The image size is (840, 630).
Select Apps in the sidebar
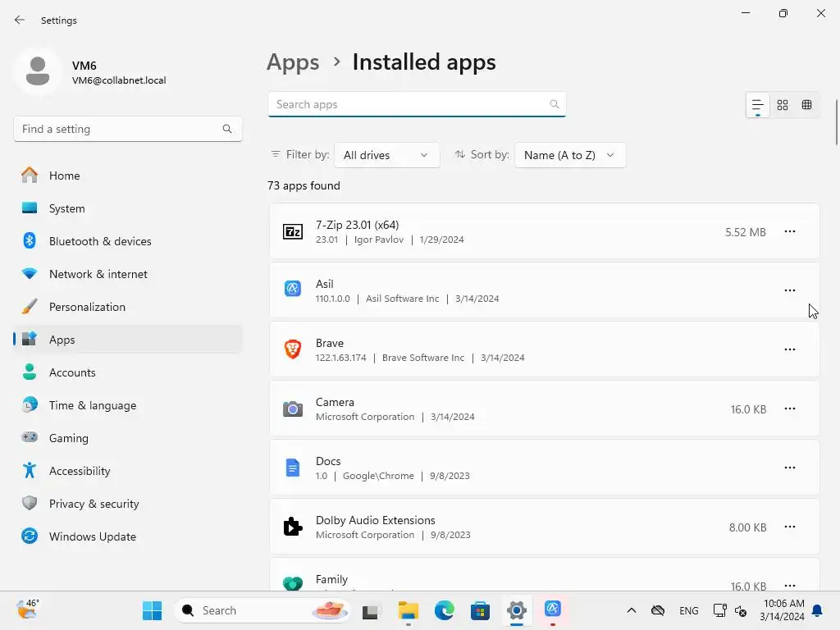[x=128, y=340]
